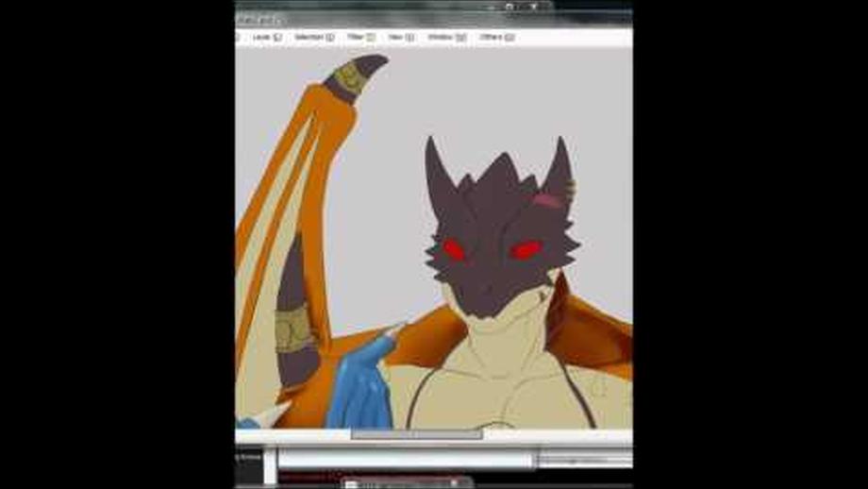Image resolution: width=868 pixels, height=489 pixels.
Task: Click the canvas horizontal scrollbar thumb
Action: click(416, 435)
